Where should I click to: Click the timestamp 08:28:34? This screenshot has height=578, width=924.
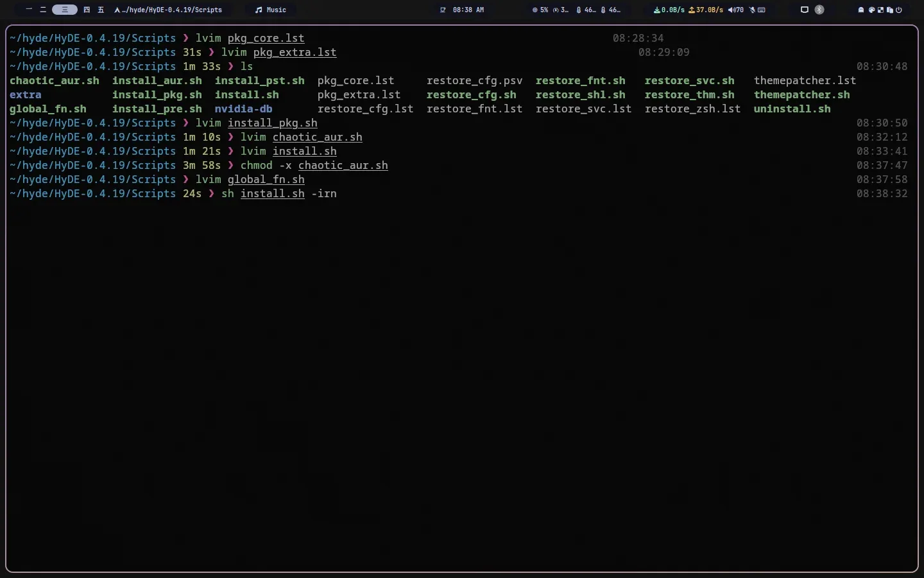pos(638,38)
